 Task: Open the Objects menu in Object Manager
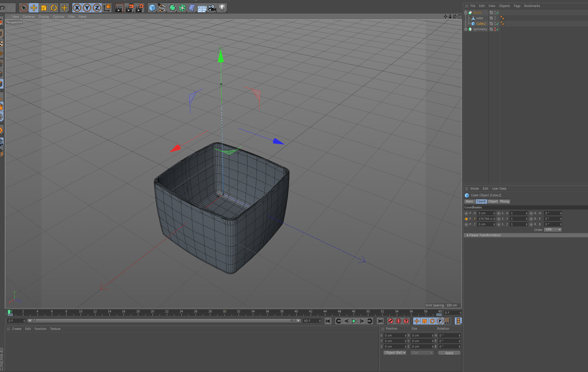504,6
